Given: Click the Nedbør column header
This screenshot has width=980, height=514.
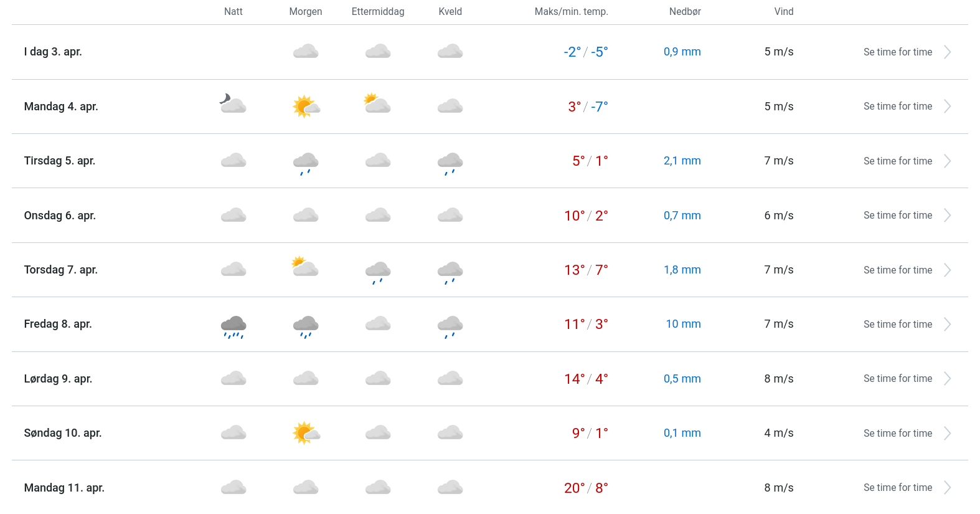Looking at the screenshot, I should pos(685,12).
